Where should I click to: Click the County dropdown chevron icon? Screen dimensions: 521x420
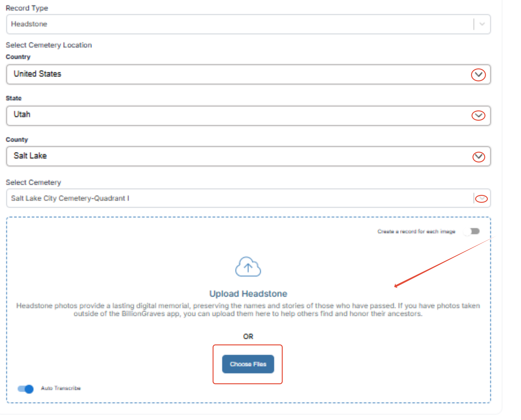(478, 157)
